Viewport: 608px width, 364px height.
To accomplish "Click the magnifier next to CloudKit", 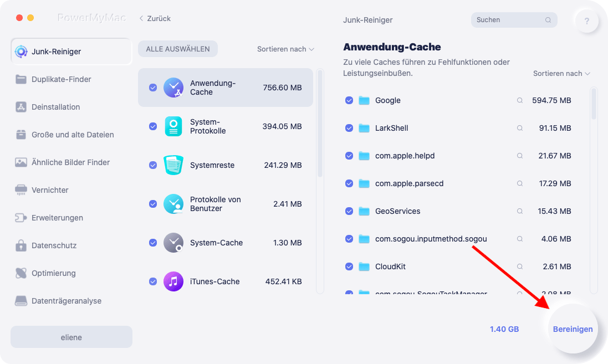I will [519, 266].
